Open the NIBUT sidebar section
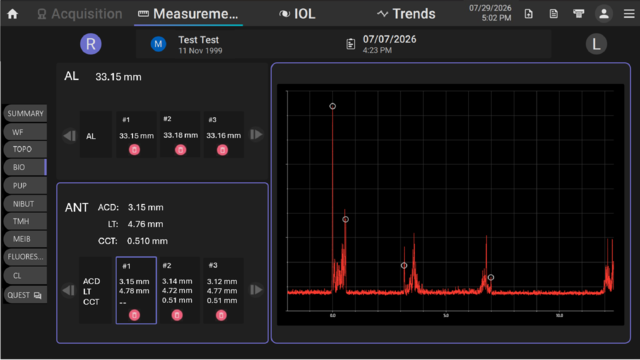Viewport: 640px width, 360px height. pos(25,204)
